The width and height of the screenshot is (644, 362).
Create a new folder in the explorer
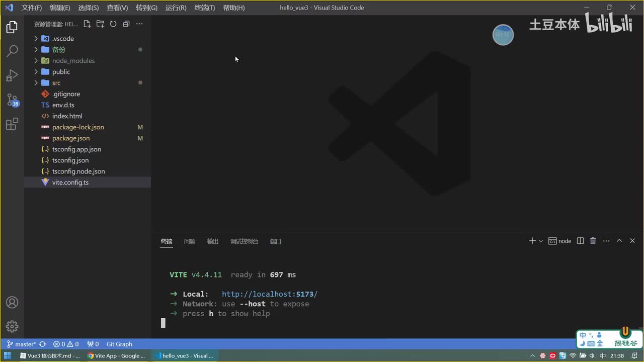tap(100, 24)
